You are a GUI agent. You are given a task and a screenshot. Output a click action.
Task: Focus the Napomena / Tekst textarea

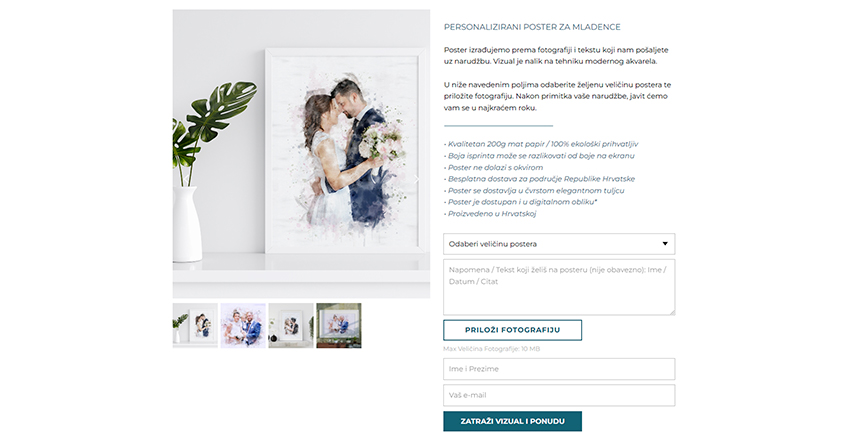[x=559, y=287]
